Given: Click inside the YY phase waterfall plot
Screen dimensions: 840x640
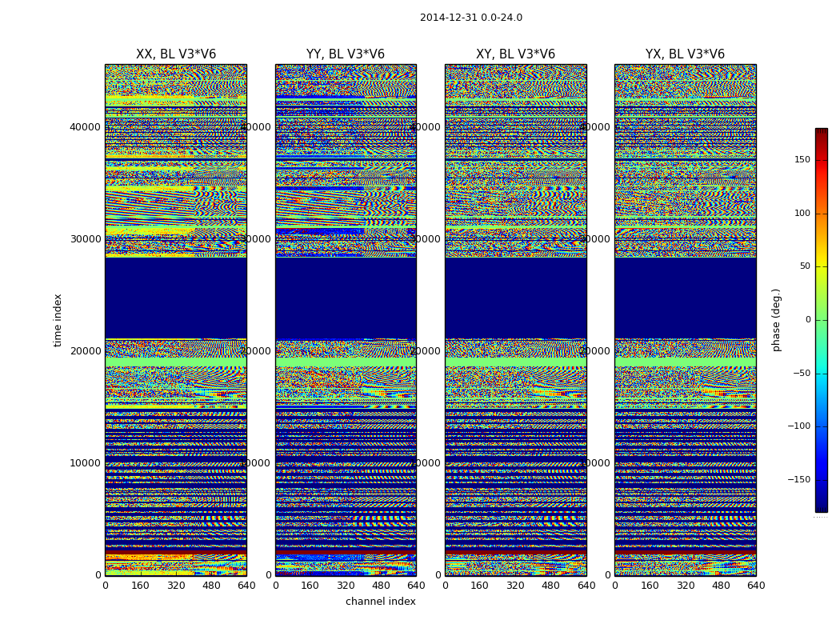Looking at the screenshot, I should coord(346,320).
